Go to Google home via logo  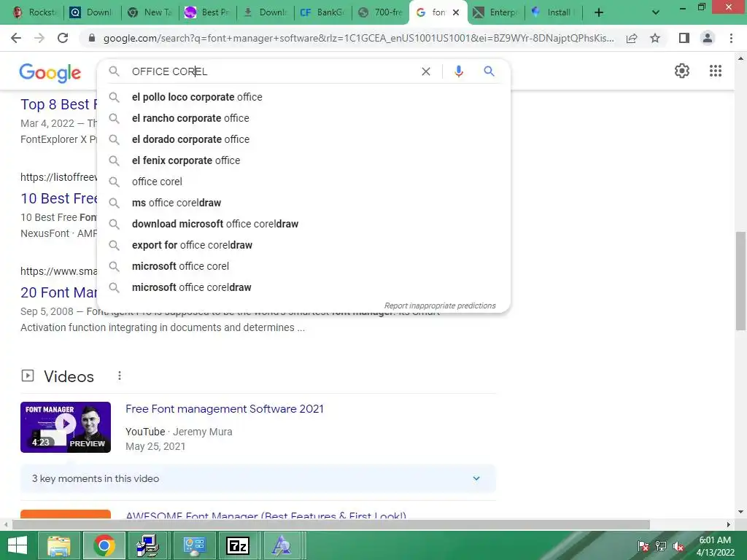pyautogui.click(x=50, y=73)
